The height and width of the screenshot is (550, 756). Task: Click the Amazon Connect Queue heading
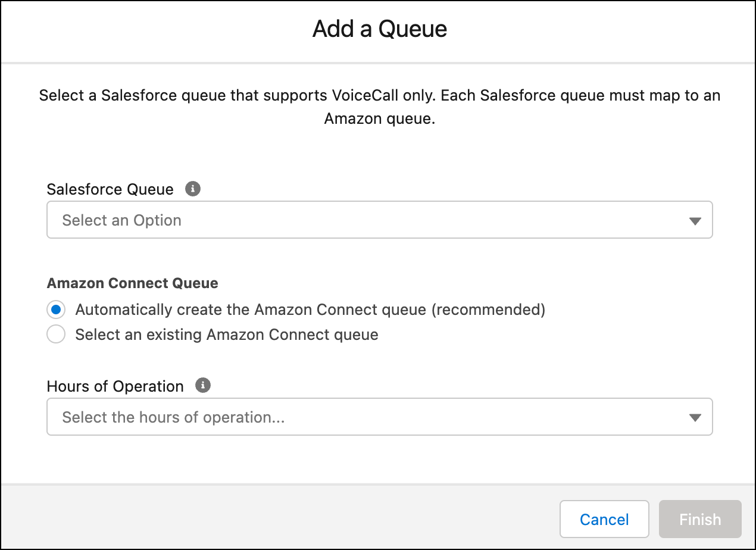[132, 283]
